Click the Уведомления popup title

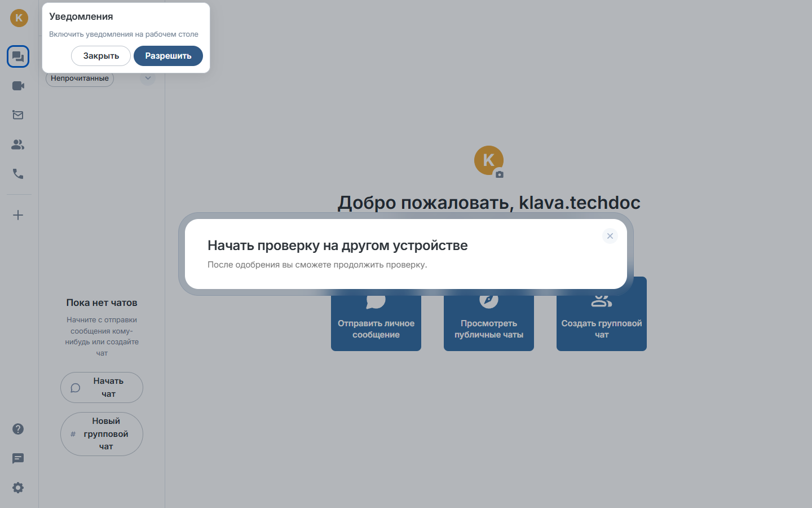point(81,17)
